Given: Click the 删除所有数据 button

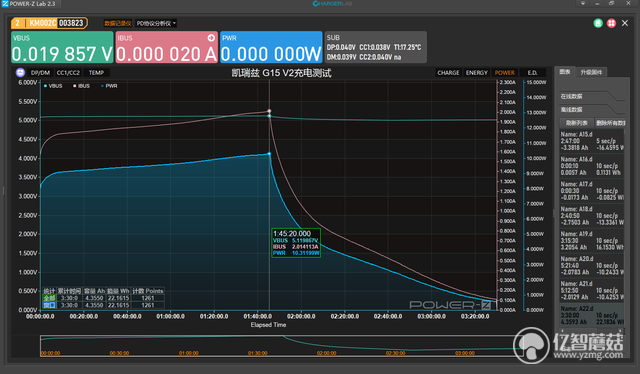Looking at the screenshot, I should [610, 123].
